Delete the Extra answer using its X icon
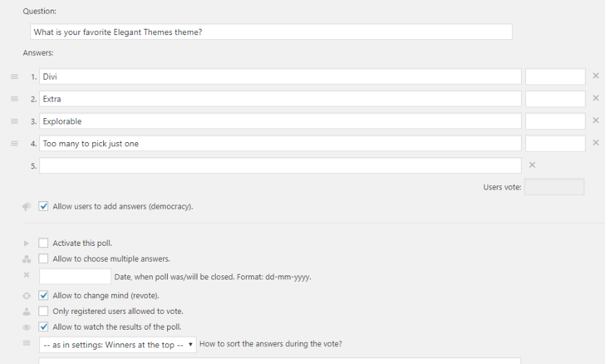 click(x=596, y=98)
